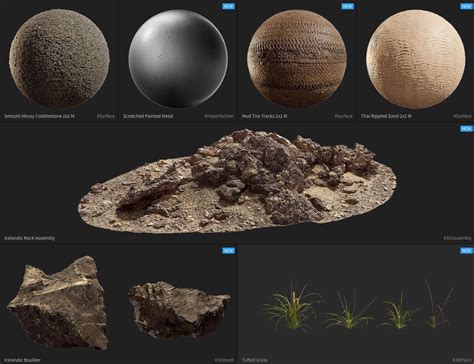Open the Tufted Grass plant preview
The height and width of the screenshot is (364, 474).
(358, 305)
